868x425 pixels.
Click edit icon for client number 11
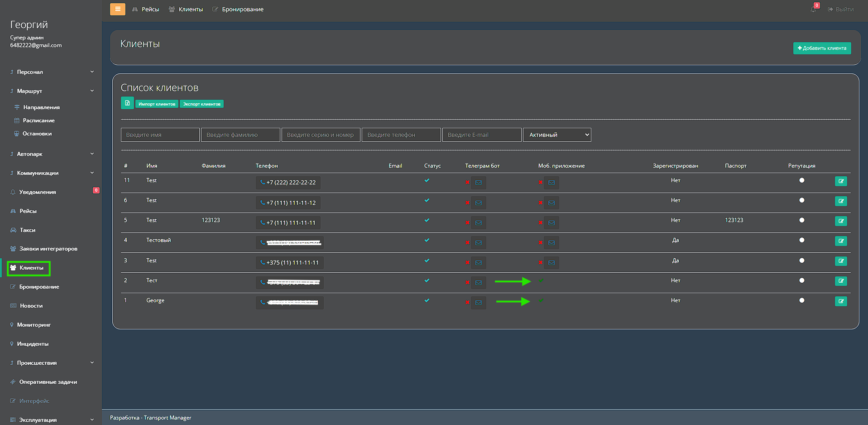coord(840,181)
